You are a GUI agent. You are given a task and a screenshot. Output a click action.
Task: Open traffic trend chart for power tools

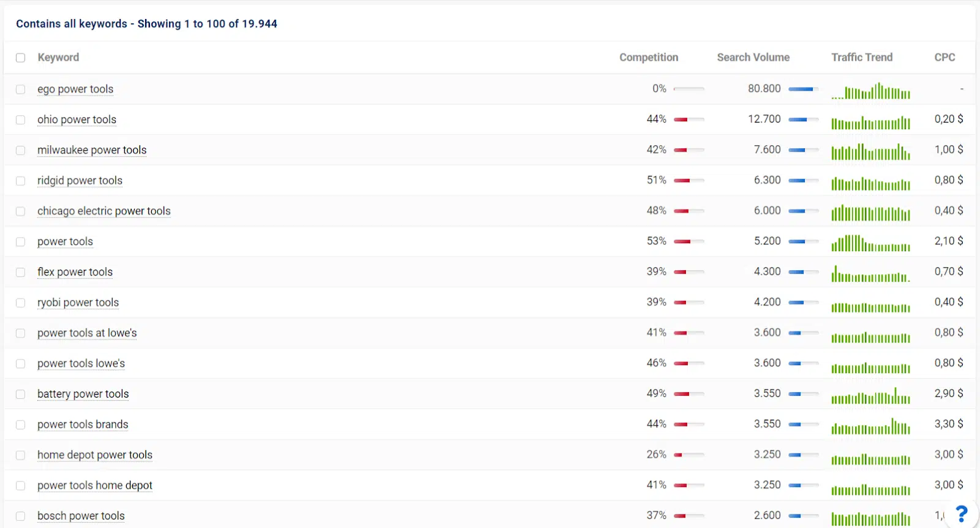click(870, 243)
